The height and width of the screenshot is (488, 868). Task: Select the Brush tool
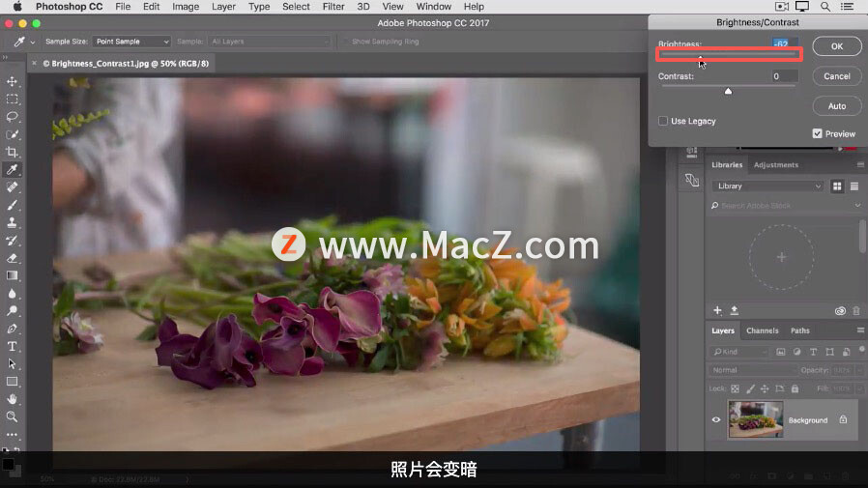12,205
